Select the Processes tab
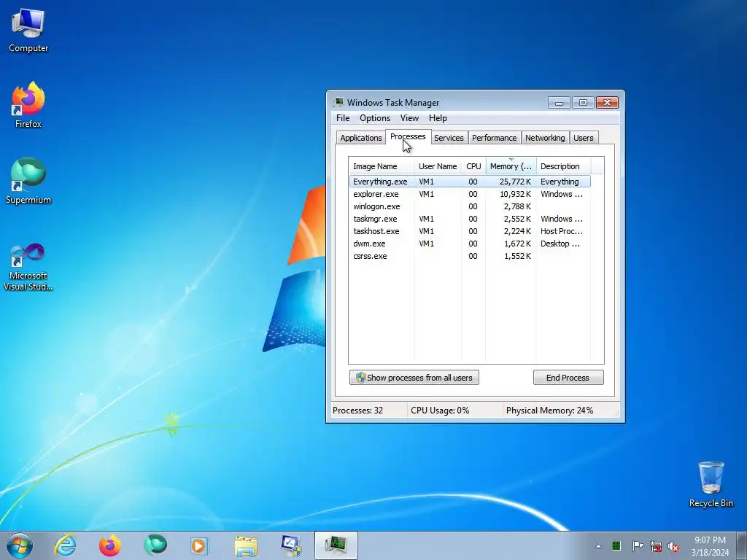This screenshot has width=747, height=560. pos(408,136)
